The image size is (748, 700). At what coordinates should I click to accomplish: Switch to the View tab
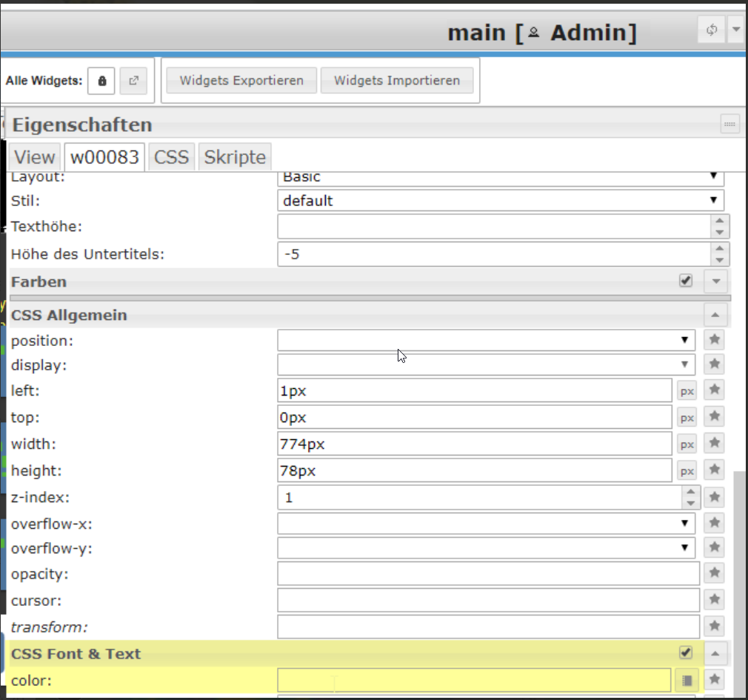pos(34,157)
